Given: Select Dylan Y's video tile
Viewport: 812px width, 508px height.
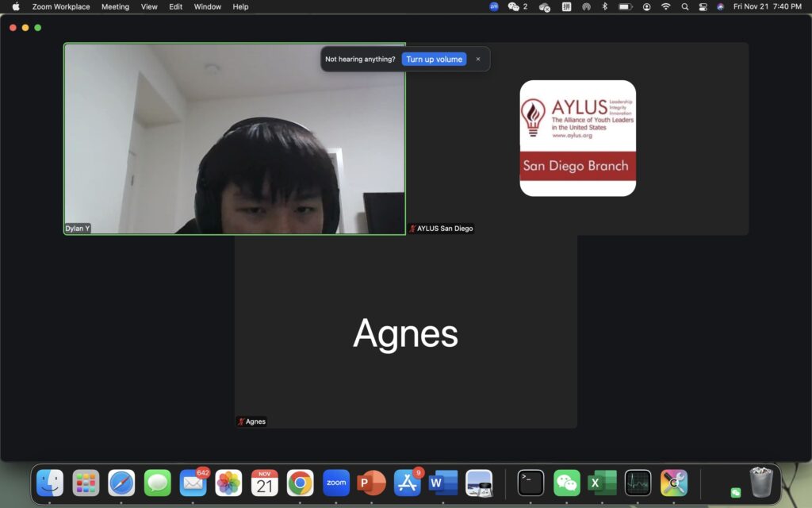Looking at the screenshot, I should [235, 139].
